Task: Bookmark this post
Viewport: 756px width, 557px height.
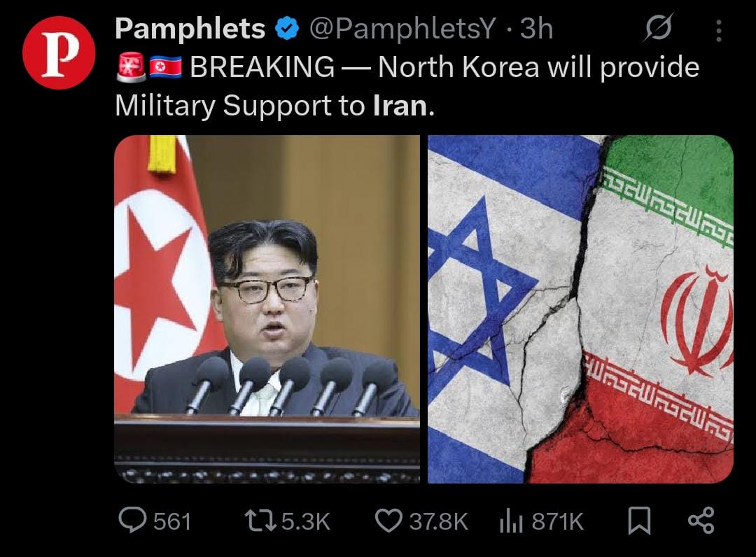Action: (x=639, y=521)
